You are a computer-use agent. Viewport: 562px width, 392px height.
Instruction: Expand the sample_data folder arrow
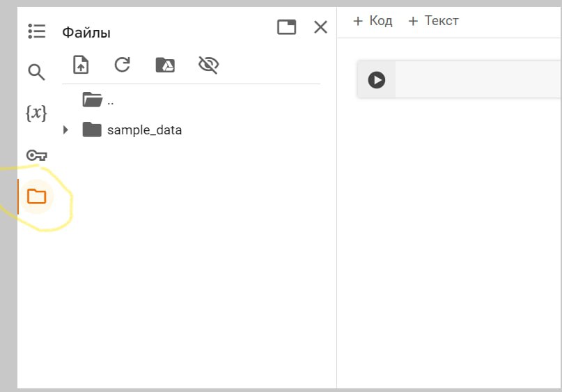pyautogui.click(x=65, y=130)
